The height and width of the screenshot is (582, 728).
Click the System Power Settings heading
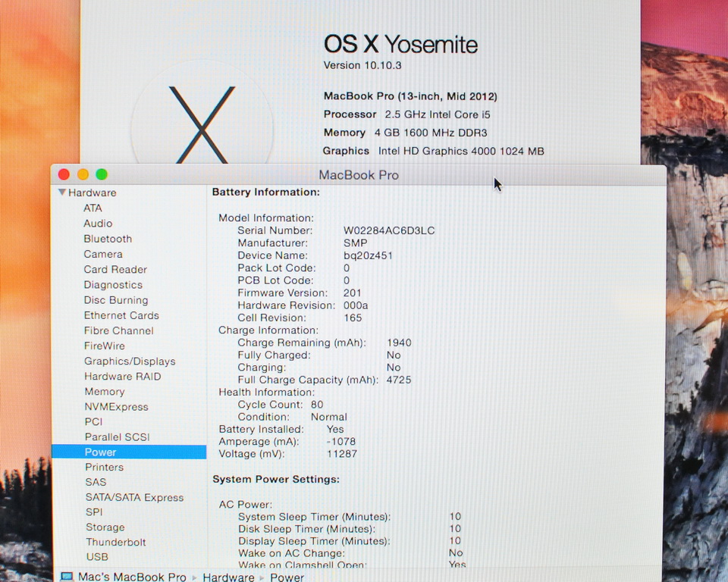[x=276, y=480]
